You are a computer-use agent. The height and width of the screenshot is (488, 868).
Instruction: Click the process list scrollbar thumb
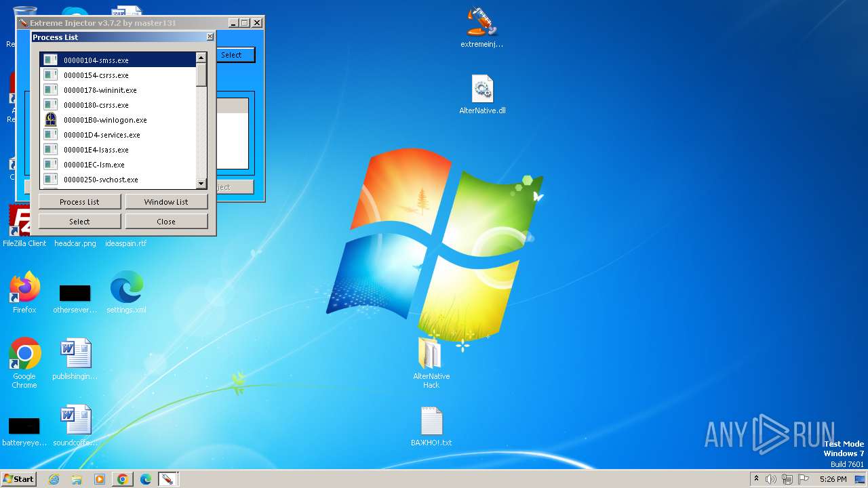201,75
